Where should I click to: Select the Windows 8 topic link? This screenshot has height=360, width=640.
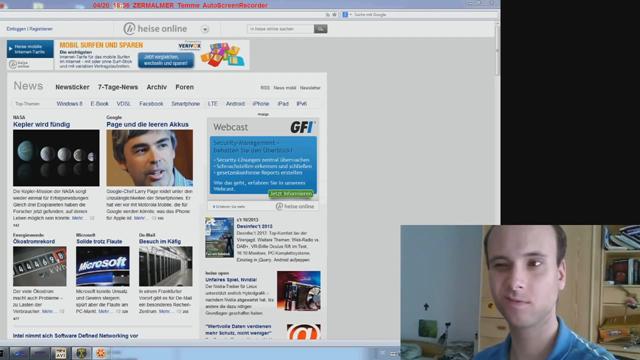[69, 104]
